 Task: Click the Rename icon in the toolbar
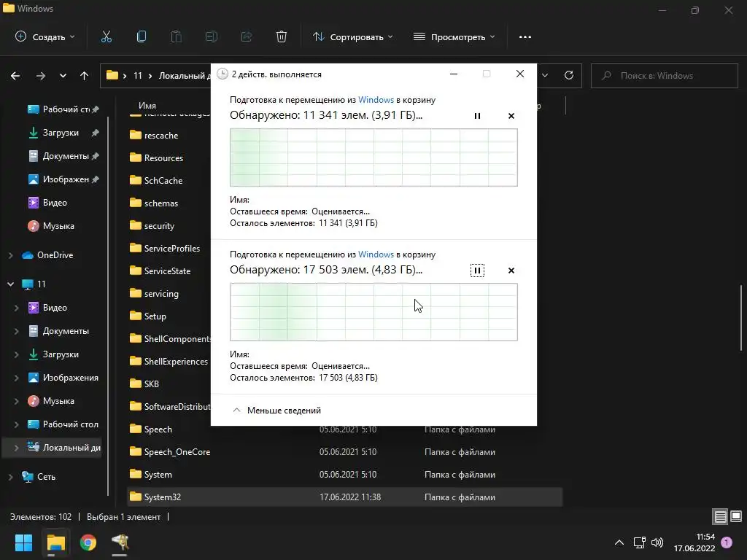(x=211, y=36)
